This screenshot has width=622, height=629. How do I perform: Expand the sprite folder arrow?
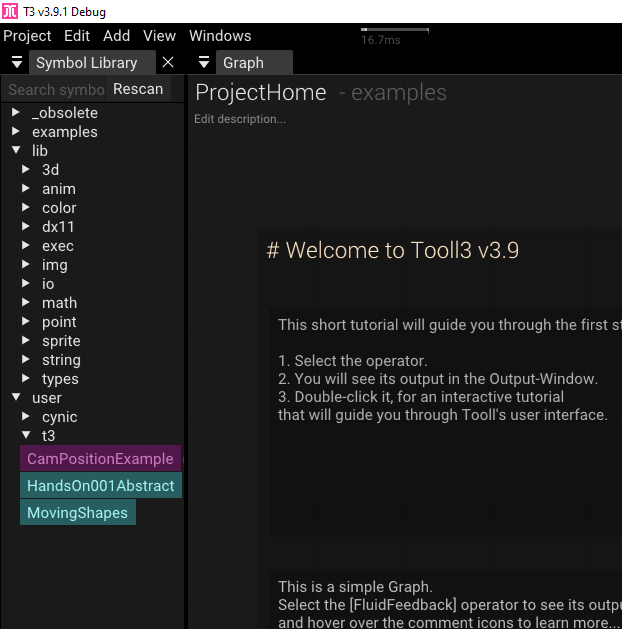pyautogui.click(x=26, y=340)
